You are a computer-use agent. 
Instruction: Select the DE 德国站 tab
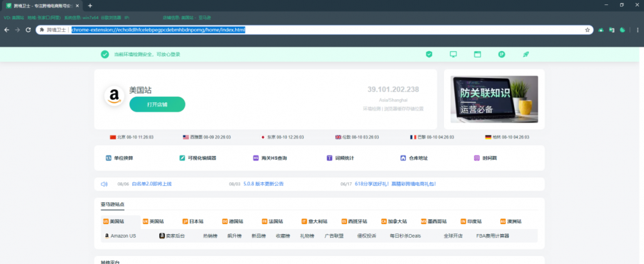(233, 222)
